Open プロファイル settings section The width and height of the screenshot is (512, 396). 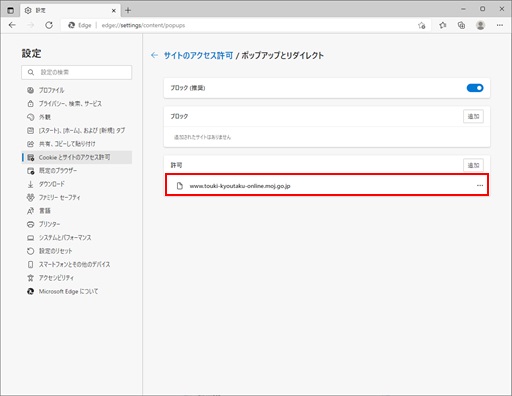pos(77,90)
